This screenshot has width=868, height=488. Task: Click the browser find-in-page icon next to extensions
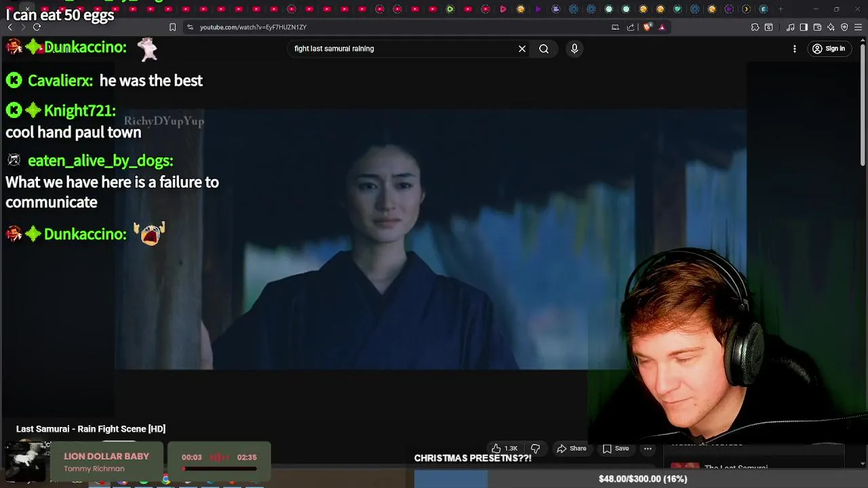(768, 27)
